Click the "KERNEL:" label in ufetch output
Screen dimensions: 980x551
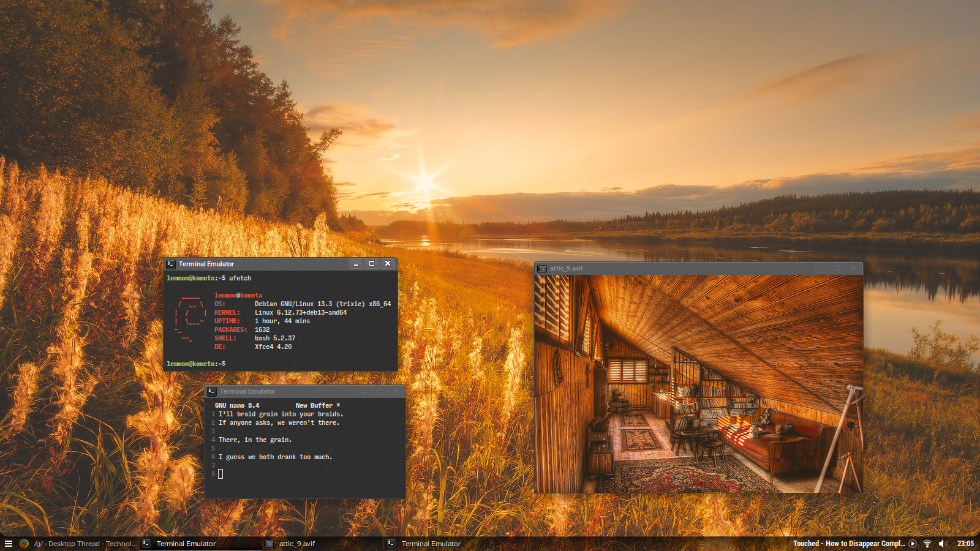tap(227, 312)
